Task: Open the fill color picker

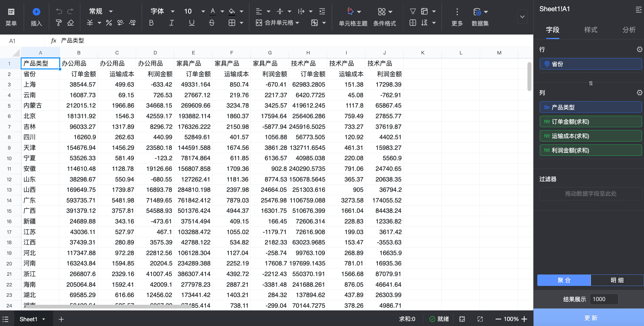Action: (232, 11)
